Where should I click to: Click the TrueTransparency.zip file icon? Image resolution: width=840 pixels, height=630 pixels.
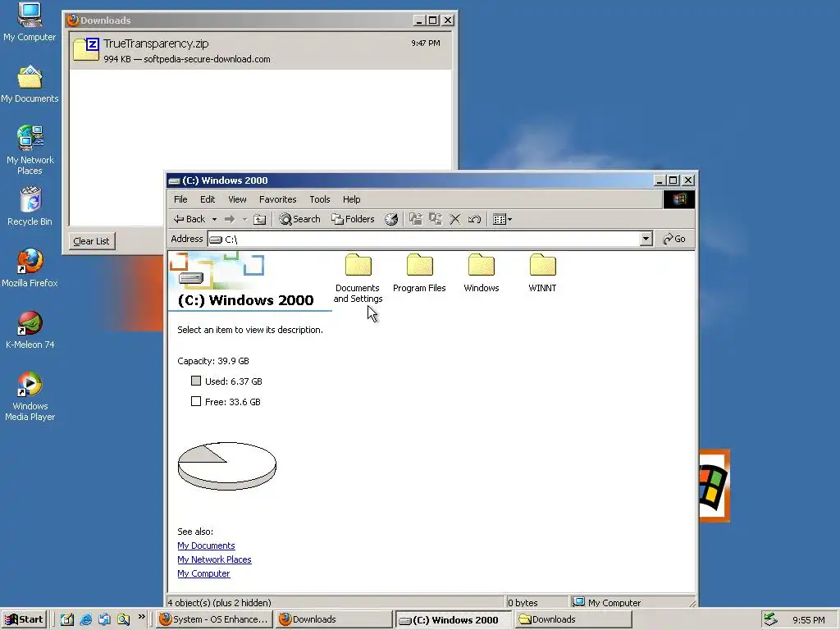(x=85, y=49)
